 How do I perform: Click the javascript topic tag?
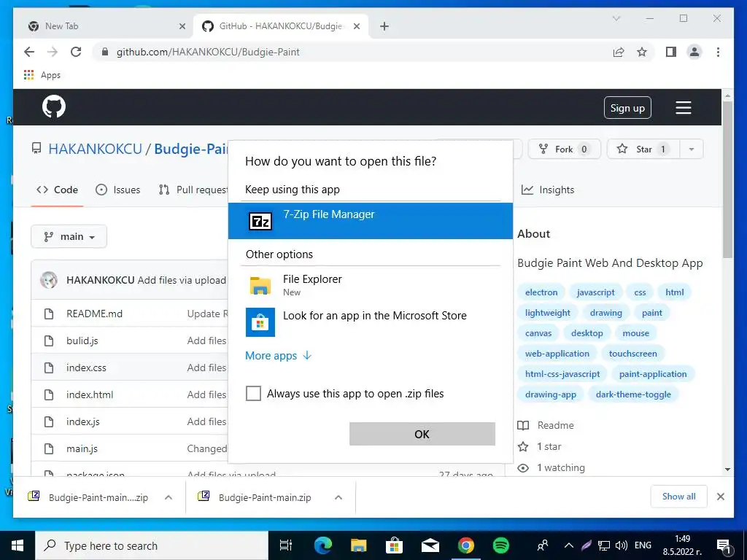pyautogui.click(x=595, y=292)
